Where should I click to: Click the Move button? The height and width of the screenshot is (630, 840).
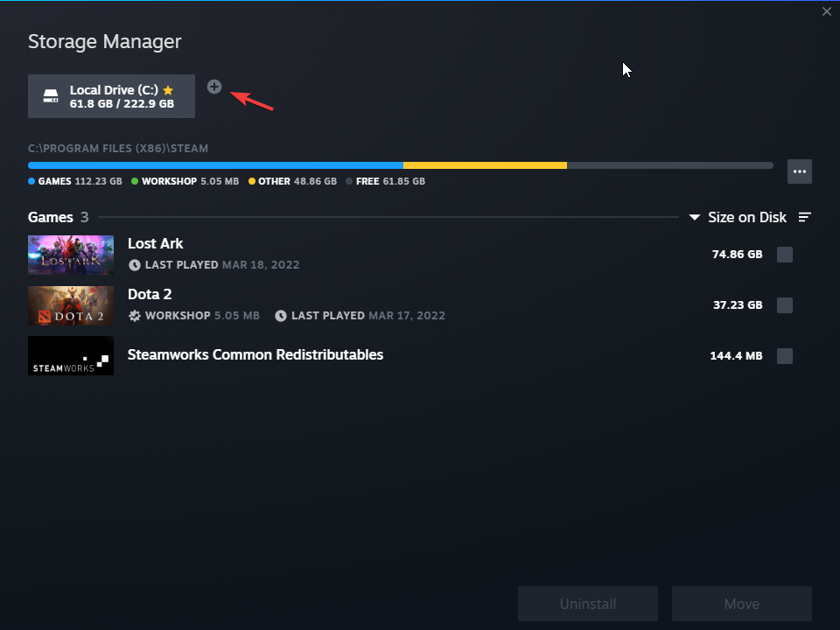click(x=742, y=604)
